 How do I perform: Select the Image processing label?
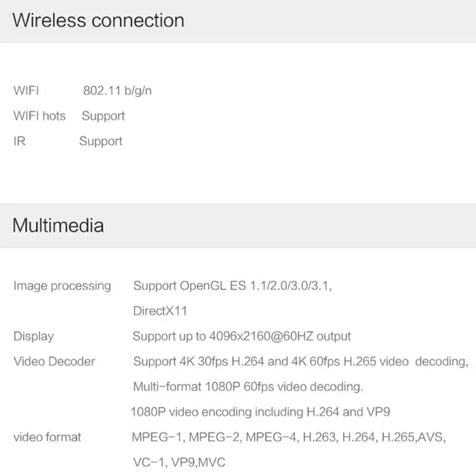coord(62,286)
